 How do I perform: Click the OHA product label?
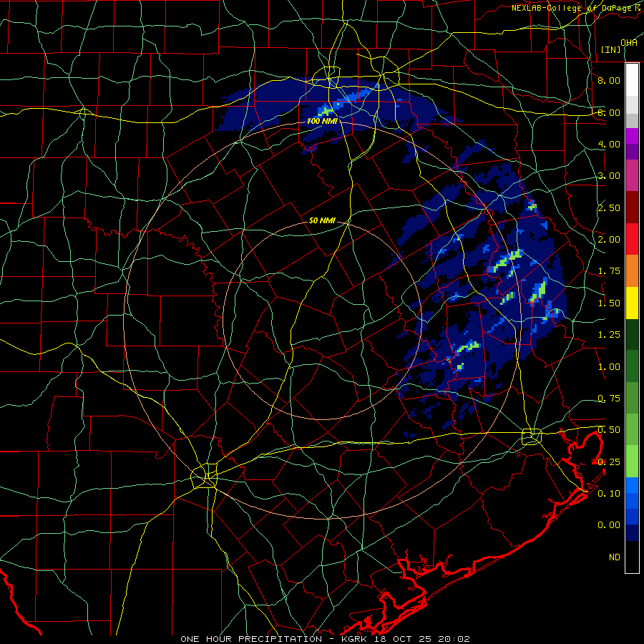tap(629, 43)
